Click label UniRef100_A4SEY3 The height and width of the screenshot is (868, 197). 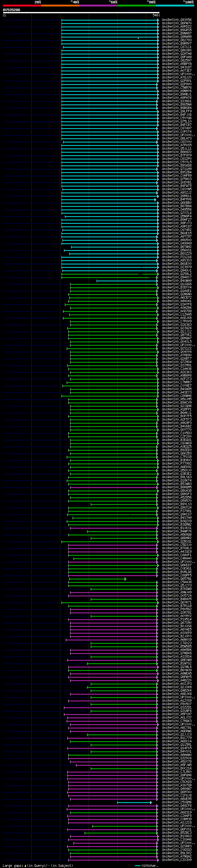point(177,392)
